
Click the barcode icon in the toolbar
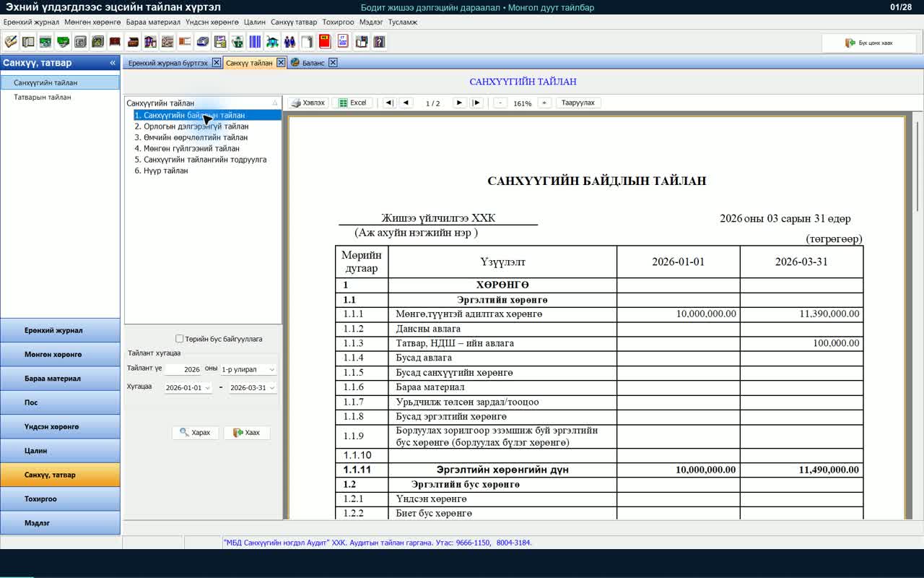[255, 42]
